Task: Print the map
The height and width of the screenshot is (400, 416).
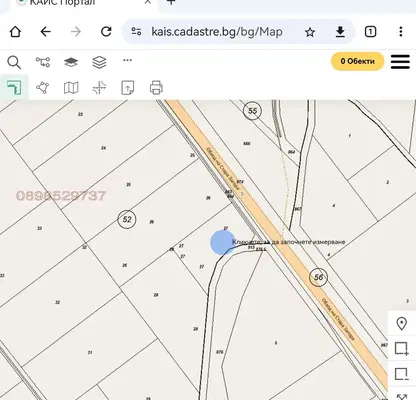Action: point(156,88)
